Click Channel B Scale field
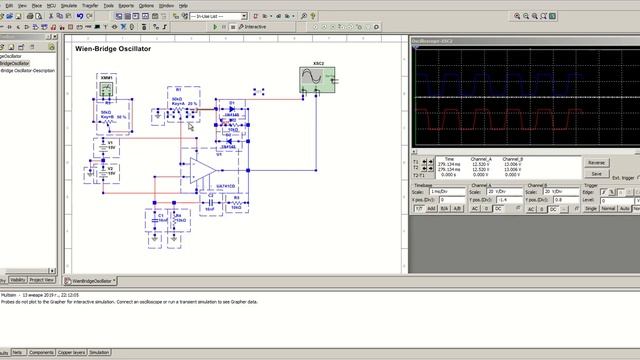 tap(561, 191)
